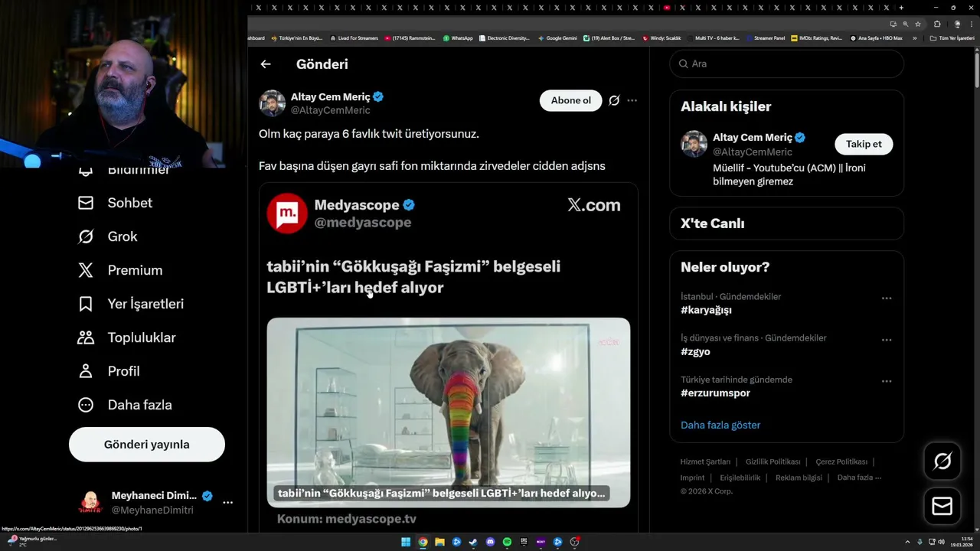
Task: Open Erişilebilirlik footer link
Action: click(740, 478)
